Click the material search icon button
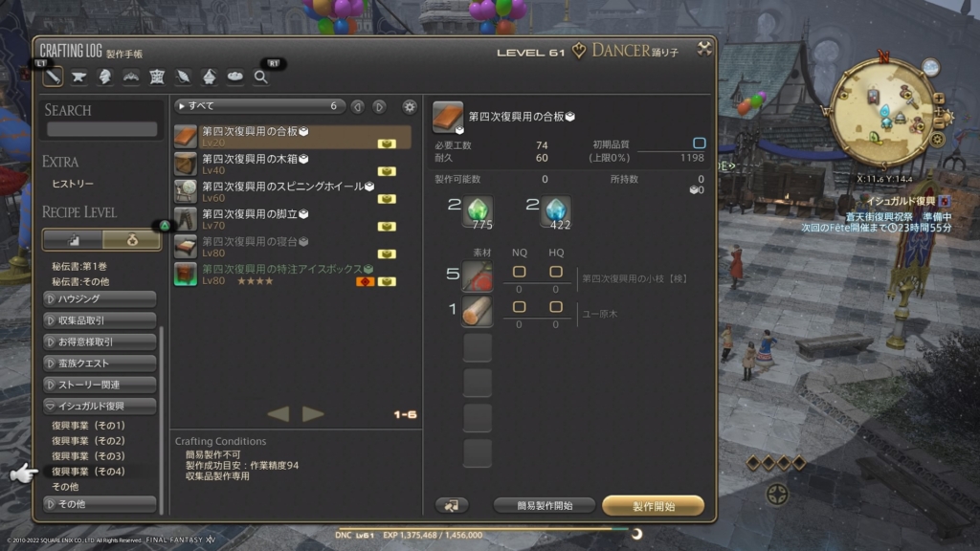Viewport: 980px width, 551px height. pos(452,505)
